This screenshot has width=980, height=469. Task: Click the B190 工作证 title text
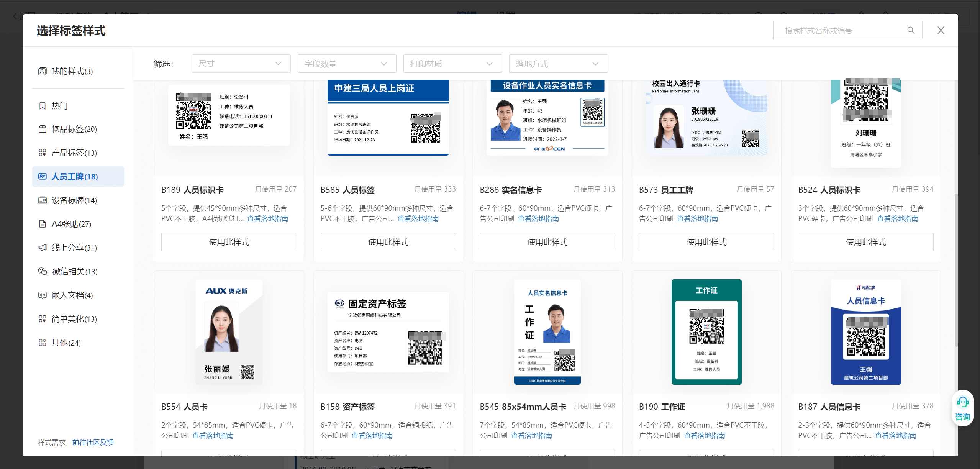click(x=662, y=407)
